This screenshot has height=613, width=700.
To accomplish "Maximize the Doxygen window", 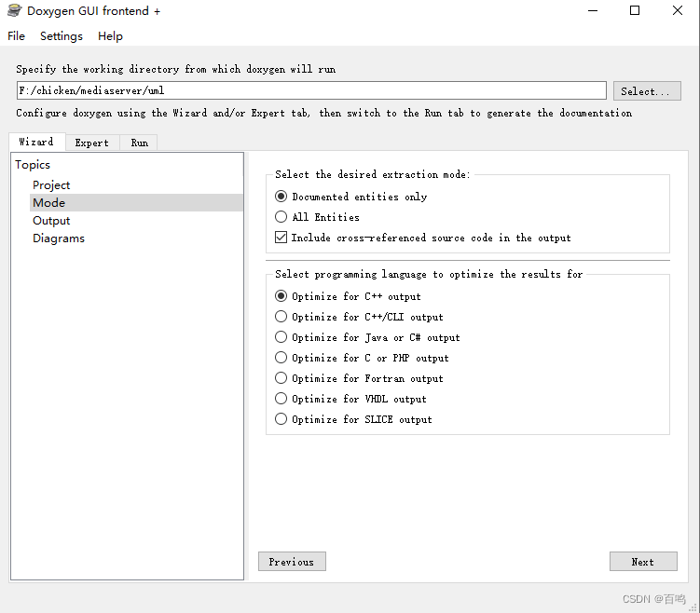I will [x=635, y=10].
